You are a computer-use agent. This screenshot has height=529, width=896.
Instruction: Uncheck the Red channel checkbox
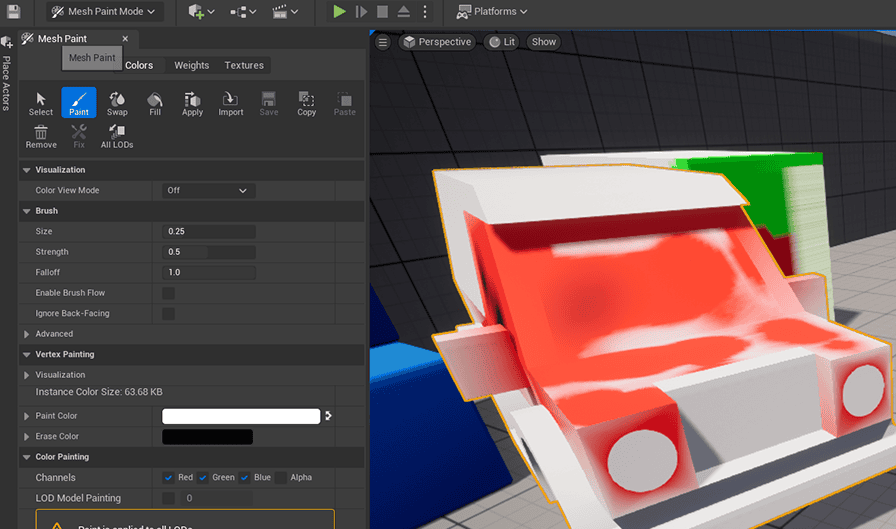pyautogui.click(x=169, y=477)
